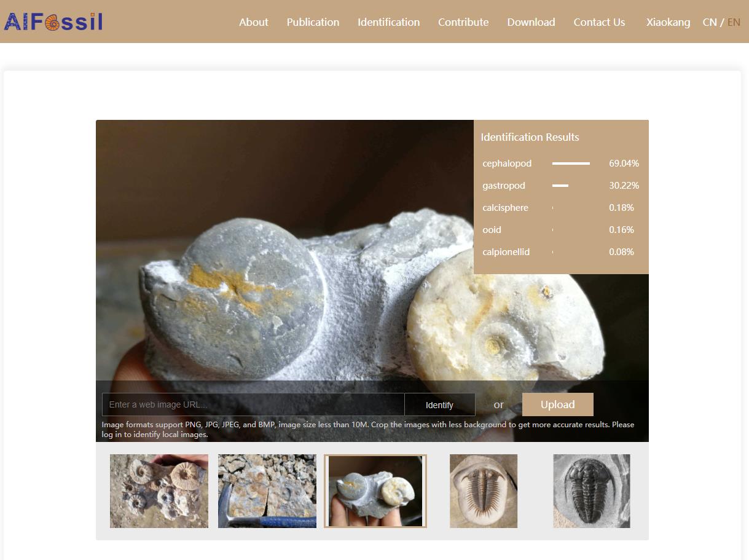Open the Contribute menu item

click(463, 22)
